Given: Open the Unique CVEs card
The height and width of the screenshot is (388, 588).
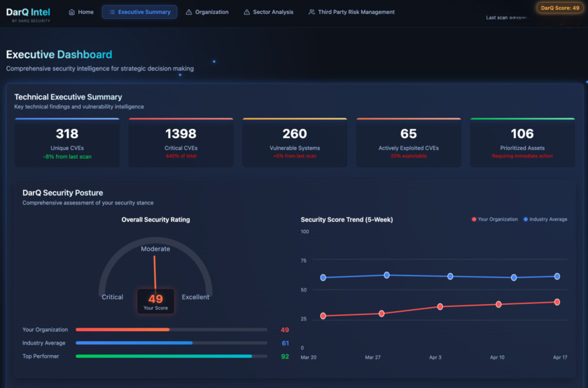Looking at the screenshot, I should (66, 143).
